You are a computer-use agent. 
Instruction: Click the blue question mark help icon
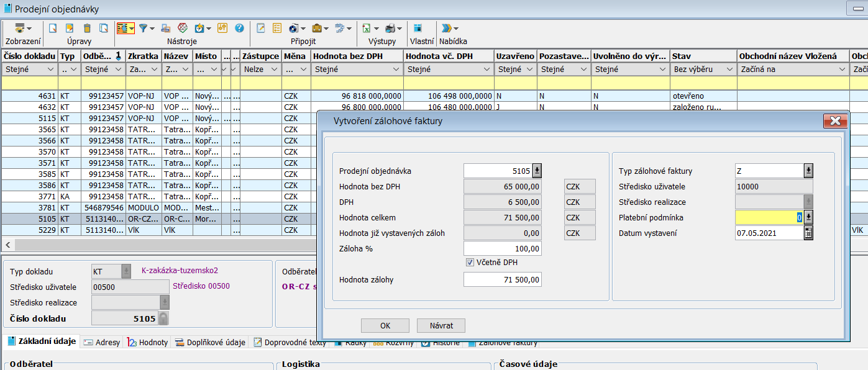click(239, 28)
